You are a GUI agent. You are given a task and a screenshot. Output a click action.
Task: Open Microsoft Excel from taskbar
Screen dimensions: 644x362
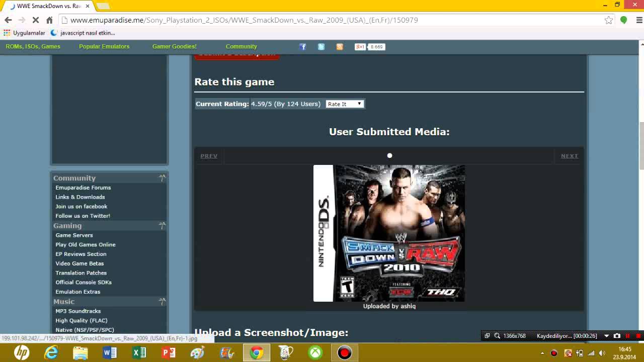tap(139, 353)
